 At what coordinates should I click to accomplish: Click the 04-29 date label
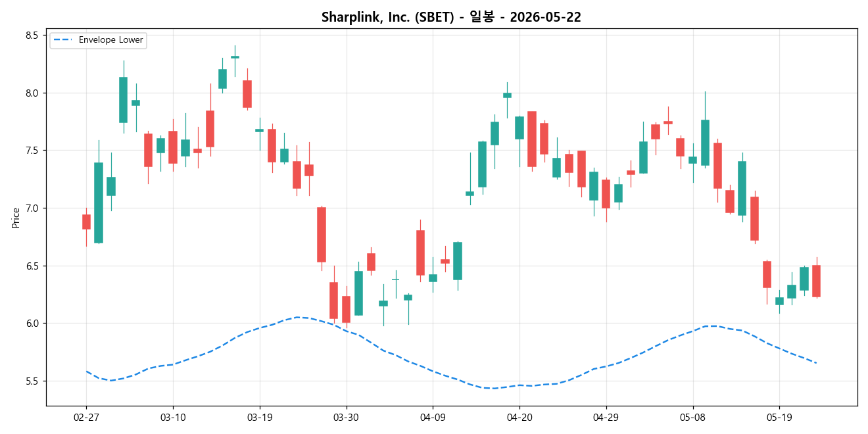click(606, 417)
